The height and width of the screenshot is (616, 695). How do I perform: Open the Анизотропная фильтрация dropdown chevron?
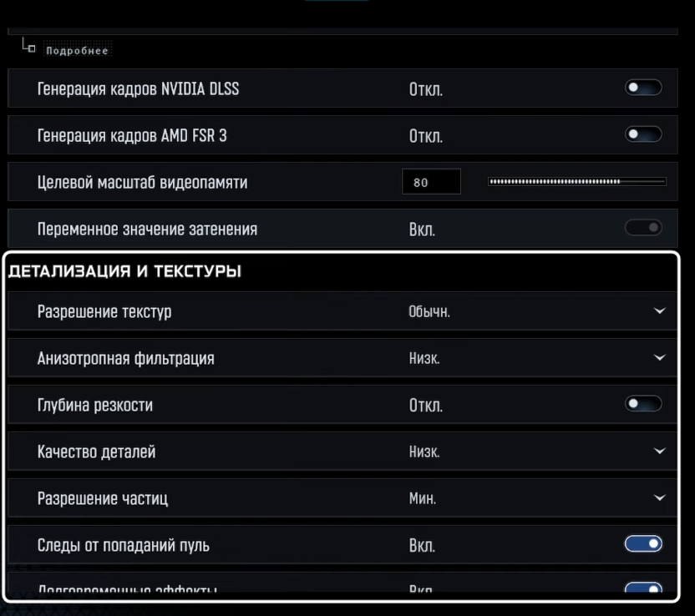pos(660,358)
